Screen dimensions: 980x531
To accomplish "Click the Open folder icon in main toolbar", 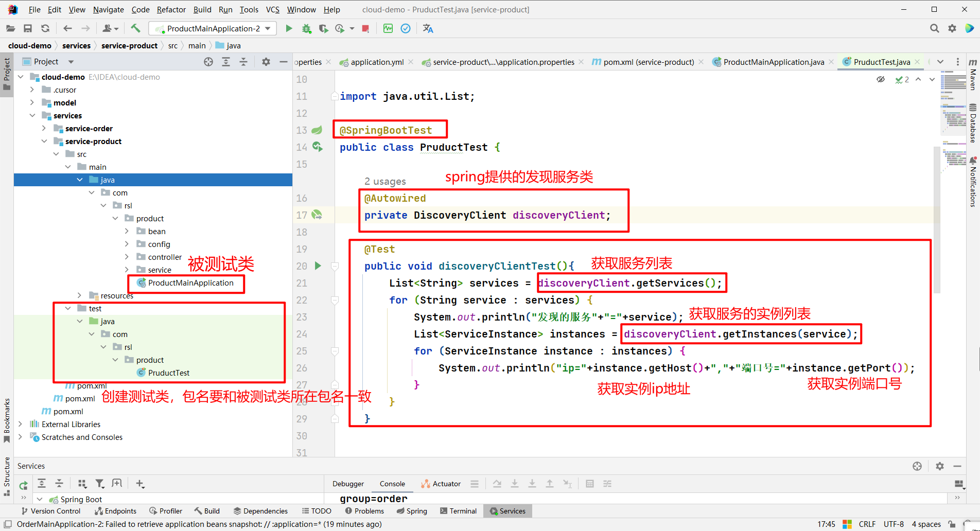I will 10,29.
